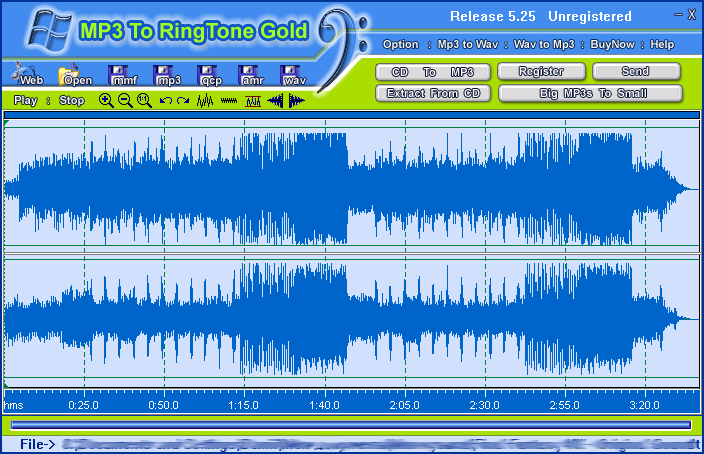Stop audio playback
Viewport: 704px width, 454px height.
(x=72, y=100)
